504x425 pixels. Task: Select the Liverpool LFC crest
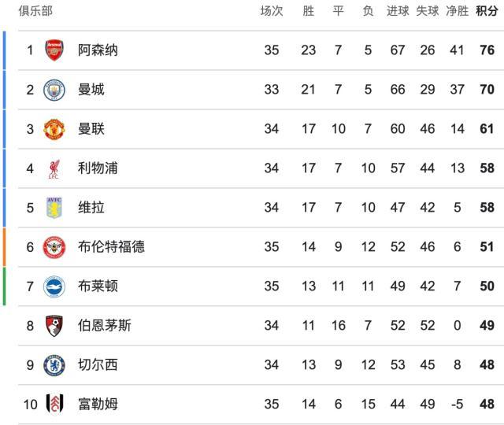coord(54,168)
